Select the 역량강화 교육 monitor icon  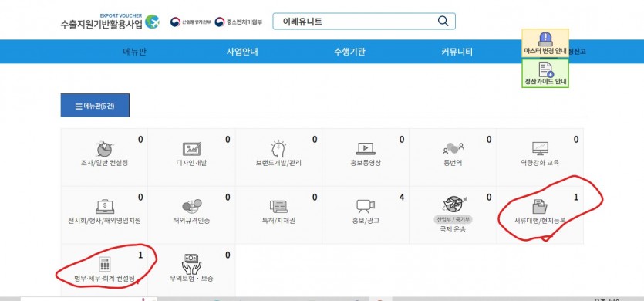pyautogui.click(x=540, y=149)
